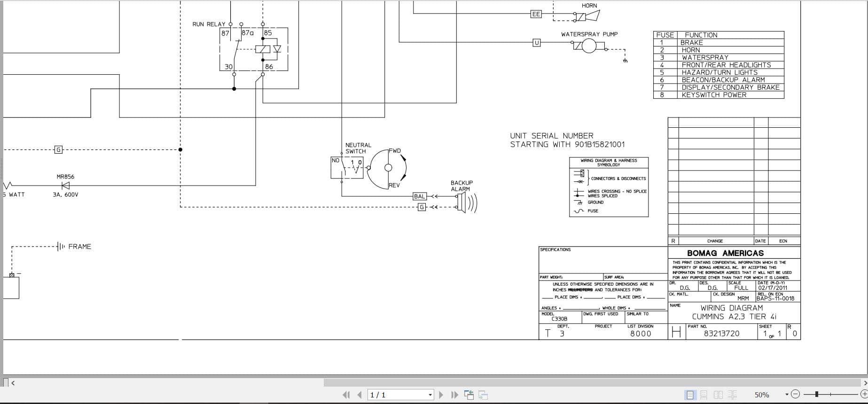Go to the first page
The width and height of the screenshot is (868, 404).
tap(346, 395)
